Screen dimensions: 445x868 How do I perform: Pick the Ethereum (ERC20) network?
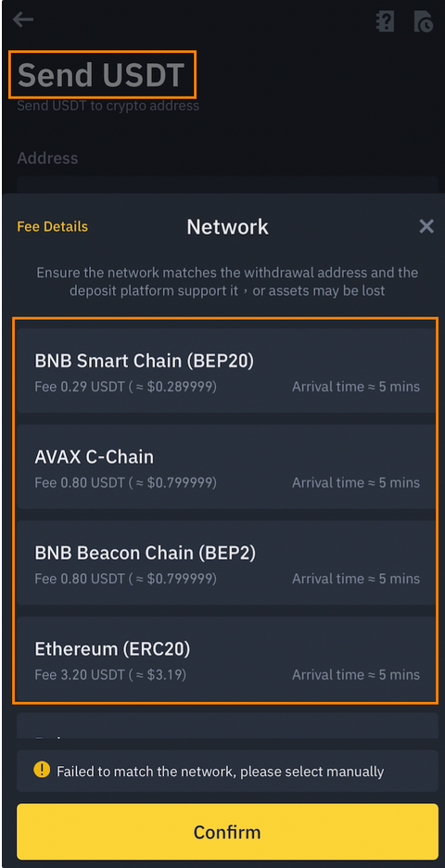coord(226,658)
